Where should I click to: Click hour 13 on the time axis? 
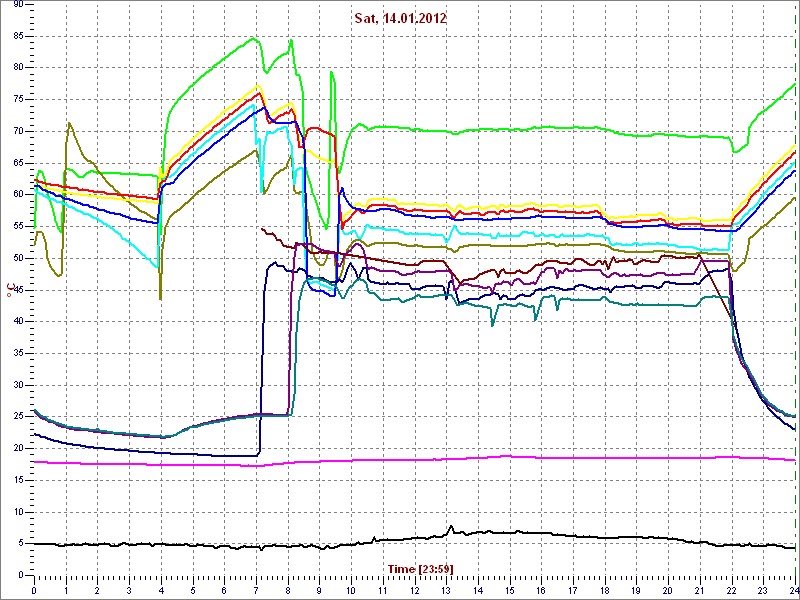coord(446,590)
